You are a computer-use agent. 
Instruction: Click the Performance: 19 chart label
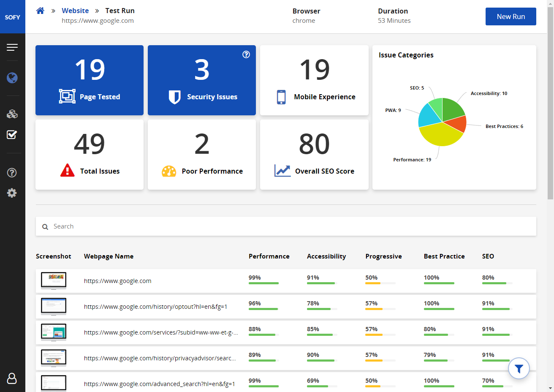coord(412,160)
